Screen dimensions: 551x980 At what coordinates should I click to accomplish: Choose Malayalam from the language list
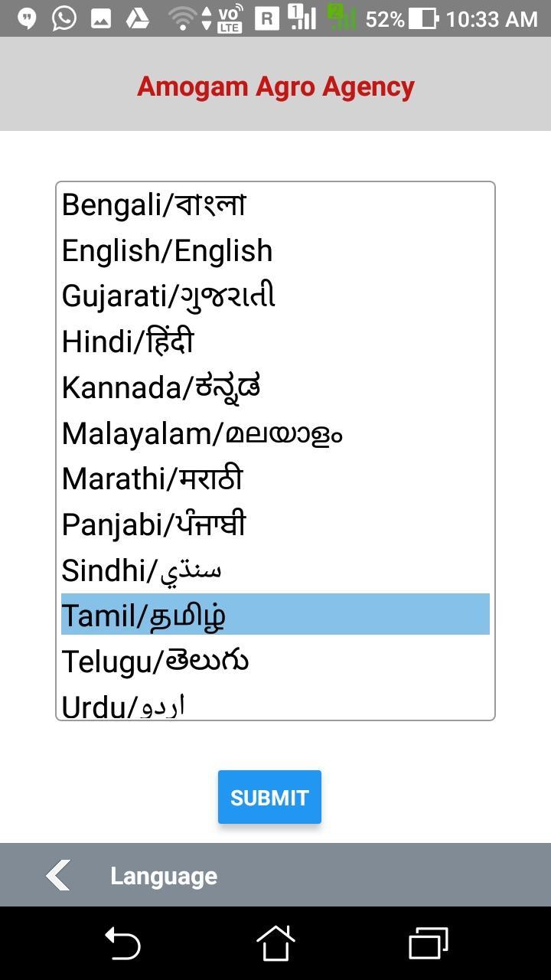[275, 433]
